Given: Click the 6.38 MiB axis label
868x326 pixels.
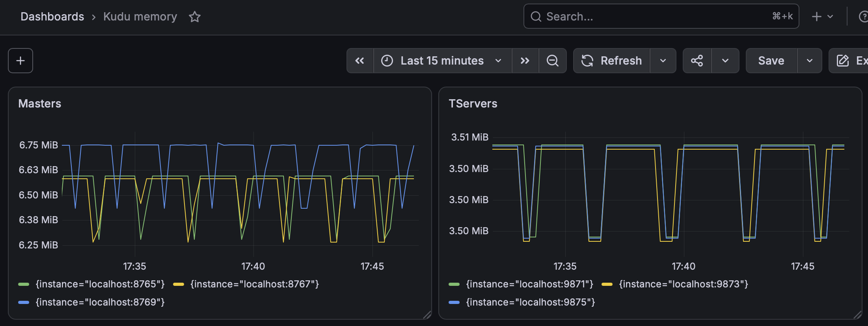Looking at the screenshot, I should pyautogui.click(x=39, y=220).
